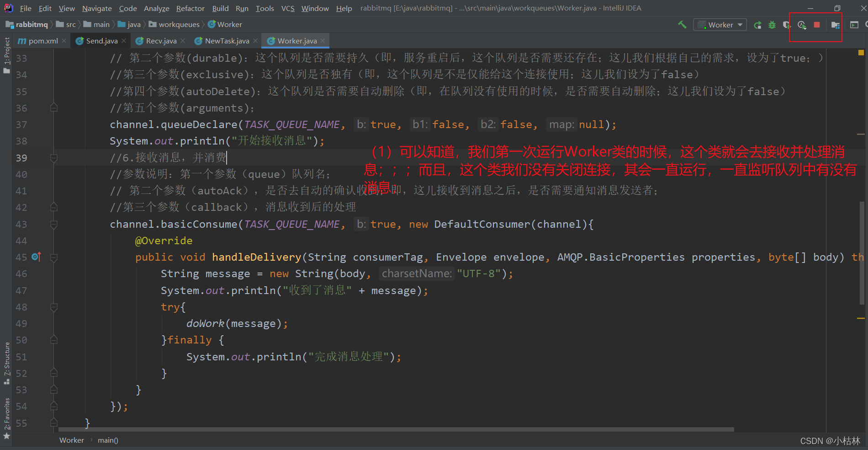This screenshot has height=450, width=868.
Task: Click the yellow inspection indicator square
Action: click(x=861, y=53)
